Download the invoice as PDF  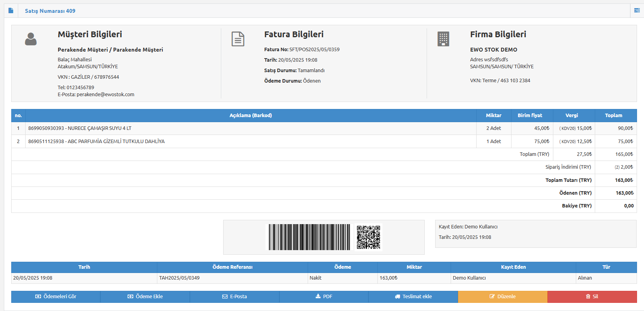tap(324, 297)
